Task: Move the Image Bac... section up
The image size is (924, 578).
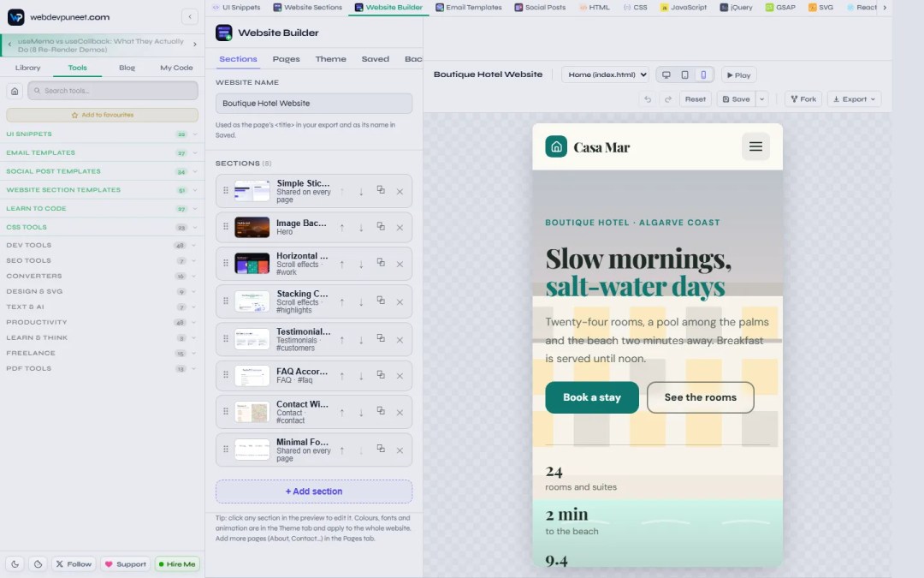Action: pos(341,228)
